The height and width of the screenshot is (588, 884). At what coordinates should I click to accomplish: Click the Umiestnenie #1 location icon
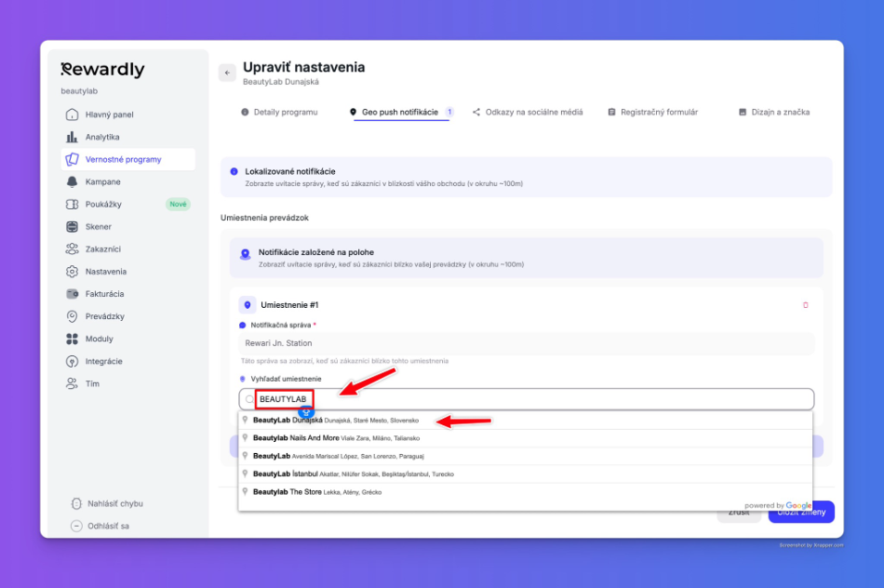pos(248,305)
